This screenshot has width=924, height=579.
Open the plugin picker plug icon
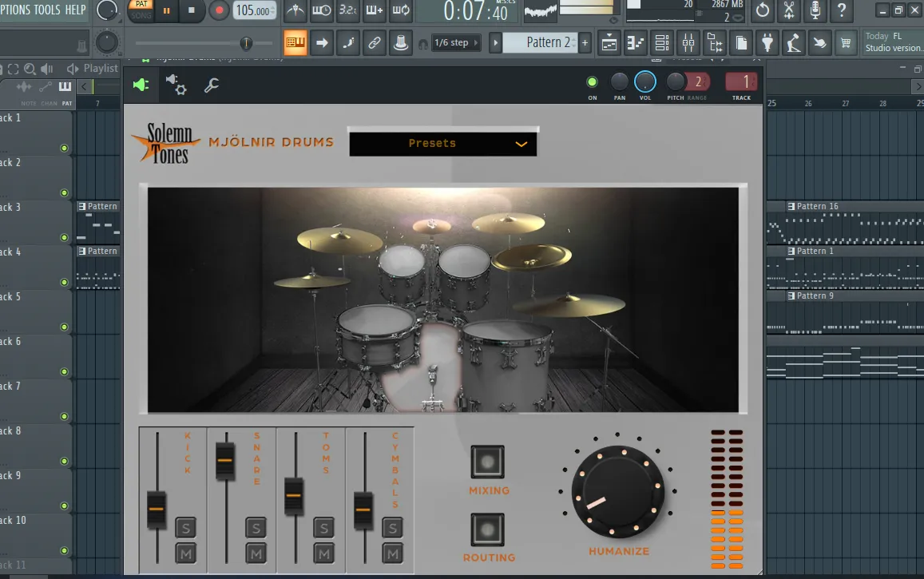767,43
